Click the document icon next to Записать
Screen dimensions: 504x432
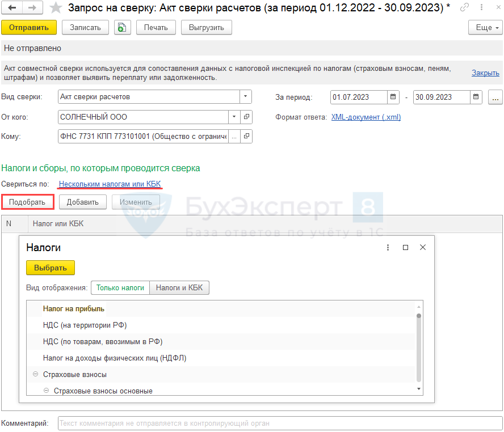click(122, 27)
